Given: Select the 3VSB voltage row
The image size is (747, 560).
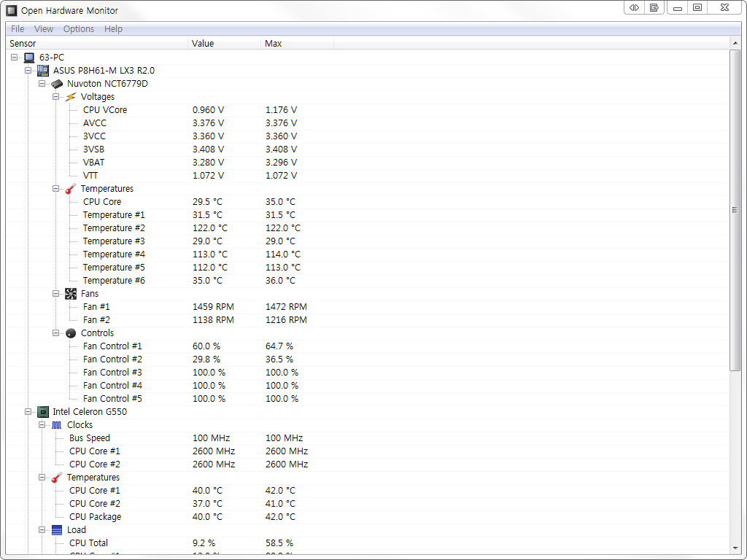Looking at the screenshot, I should [x=368, y=149].
